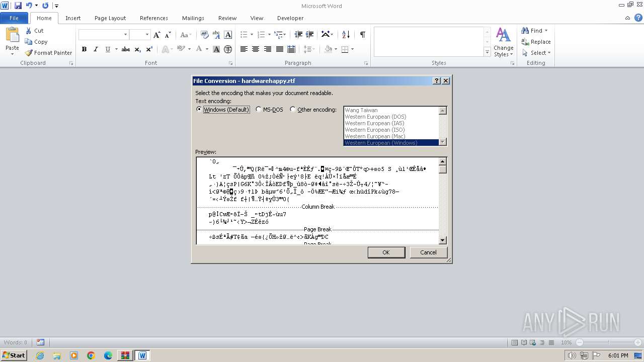Click the zoom in plus button
Screen dimensions: 644x362
[638, 342]
